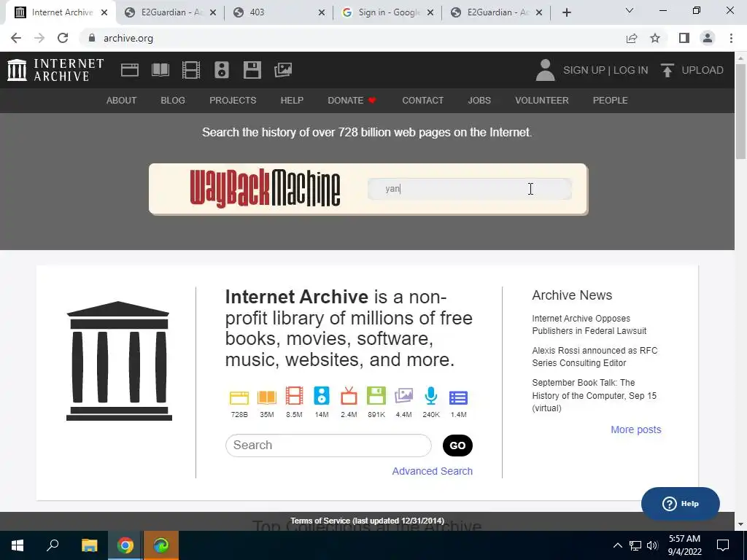The height and width of the screenshot is (560, 747).
Task: Open the blue Help chat button
Action: pos(681,503)
